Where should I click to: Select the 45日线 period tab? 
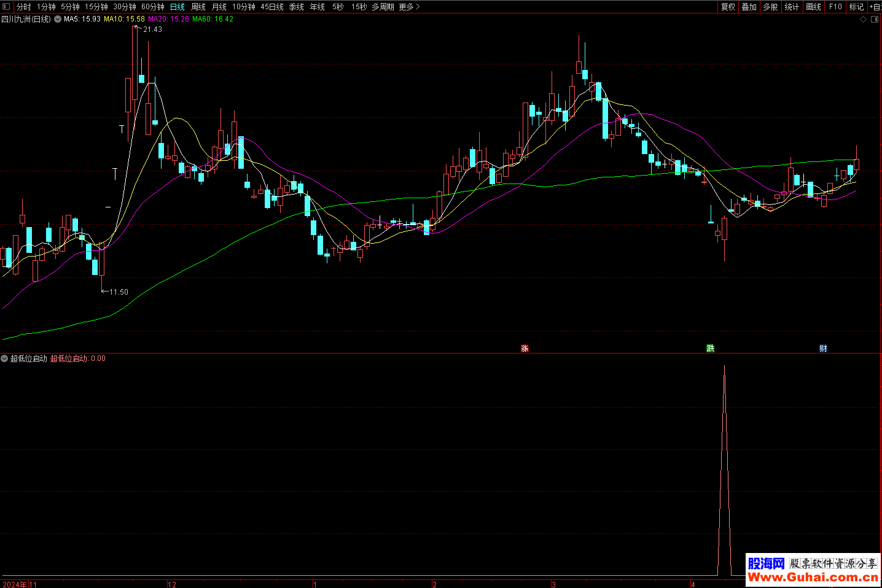[x=272, y=7]
